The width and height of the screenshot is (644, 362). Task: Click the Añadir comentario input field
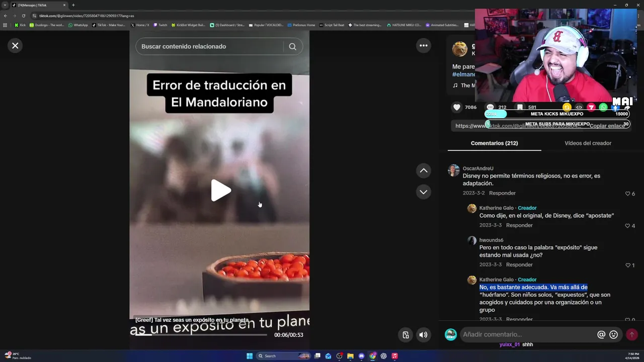point(528,334)
